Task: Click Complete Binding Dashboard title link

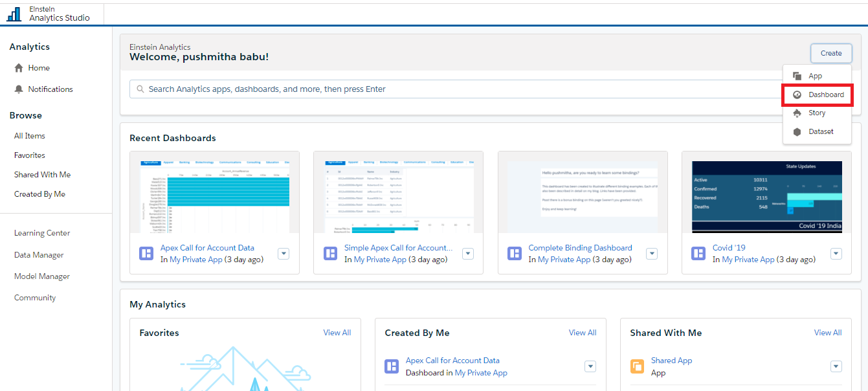Action: click(x=581, y=248)
